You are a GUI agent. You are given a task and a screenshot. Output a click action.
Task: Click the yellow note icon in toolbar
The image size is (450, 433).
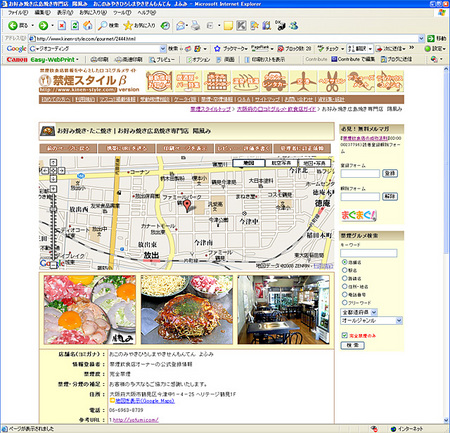228,26
